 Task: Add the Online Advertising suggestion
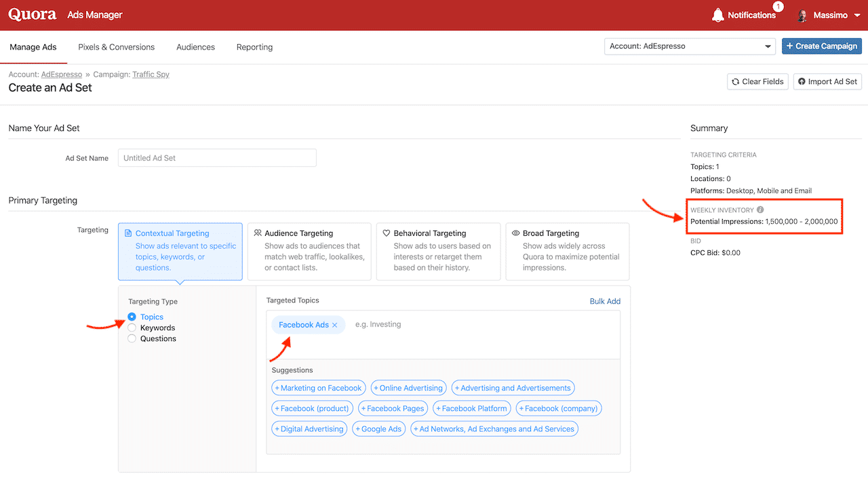pos(409,389)
